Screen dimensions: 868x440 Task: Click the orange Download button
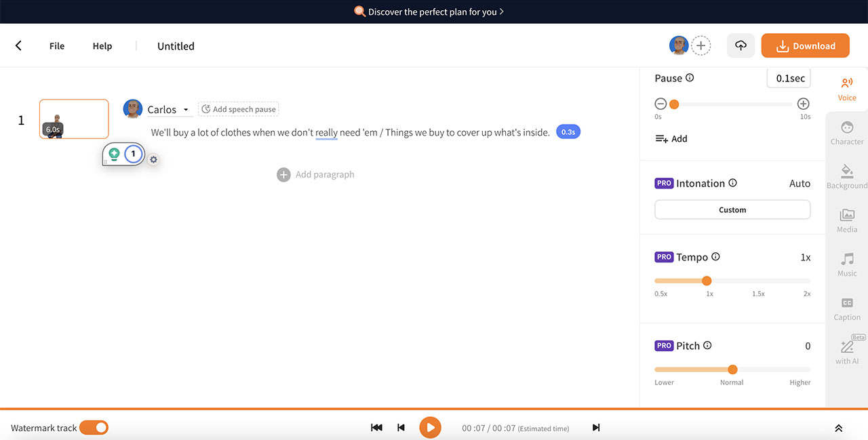(805, 46)
